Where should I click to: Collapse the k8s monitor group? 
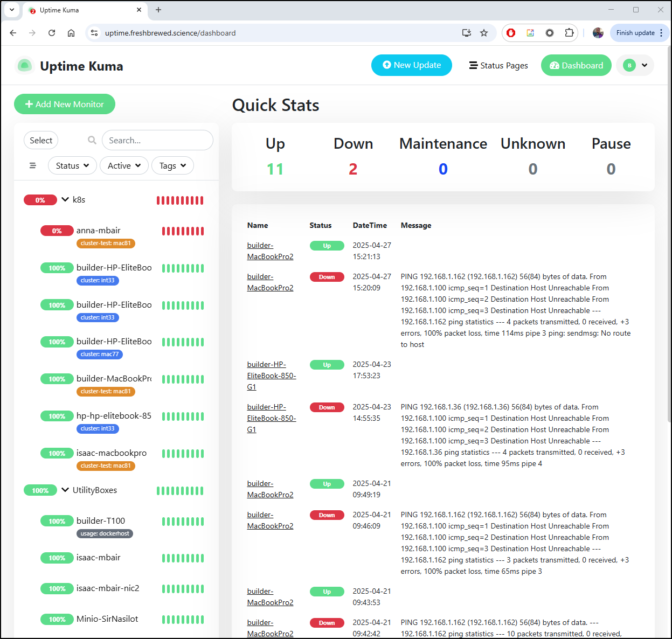tap(65, 199)
